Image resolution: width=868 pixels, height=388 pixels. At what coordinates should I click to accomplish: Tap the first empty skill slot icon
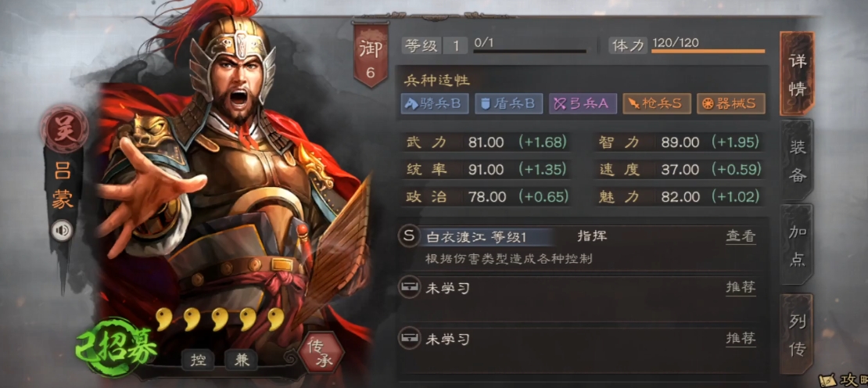(x=408, y=287)
